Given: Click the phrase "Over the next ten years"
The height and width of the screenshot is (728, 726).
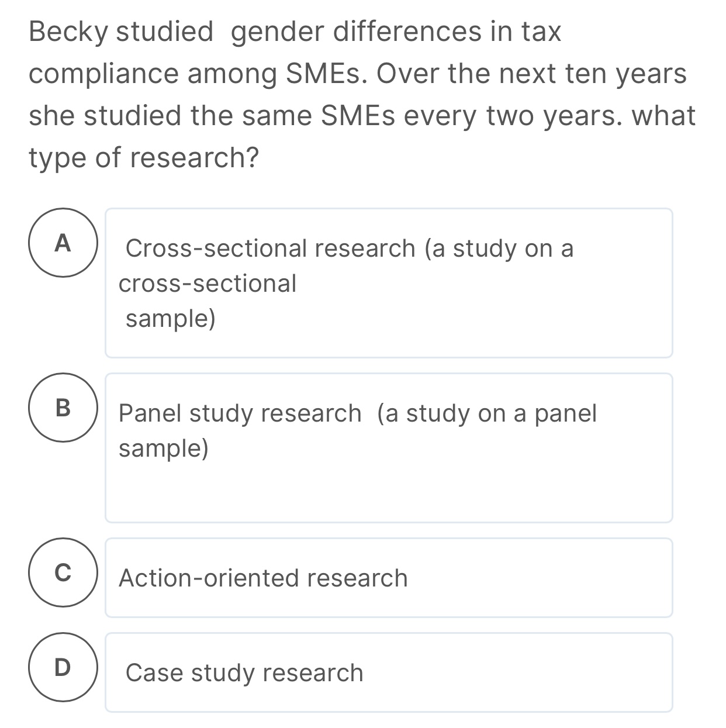Looking at the screenshot, I should pyautogui.click(x=531, y=74).
